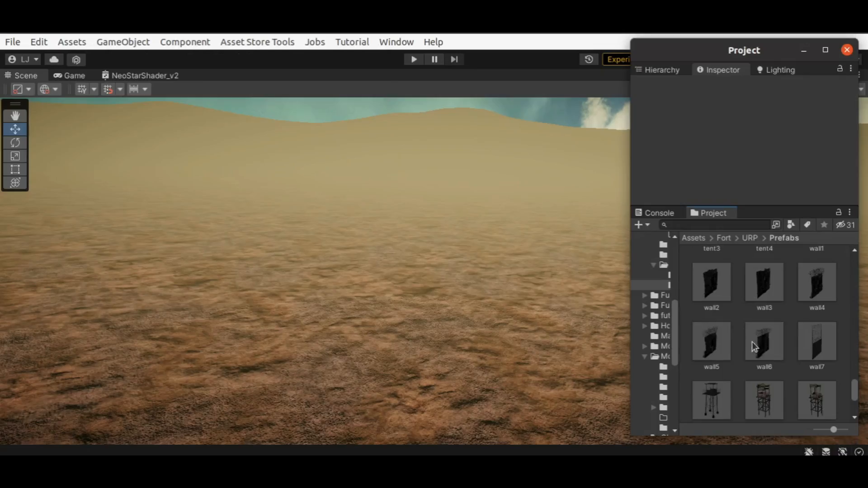Screen dimensions: 868x488
Task: Switch to the Console tab
Action: tap(655, 212)
